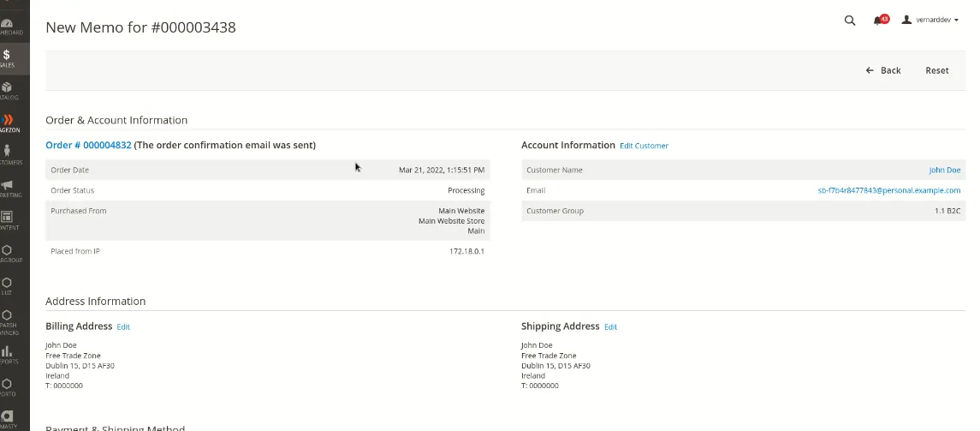This screenshot has width=980, height=431.
Task: Select the Processing order status value
Action: pyautogui.click(x=466, y=190)
